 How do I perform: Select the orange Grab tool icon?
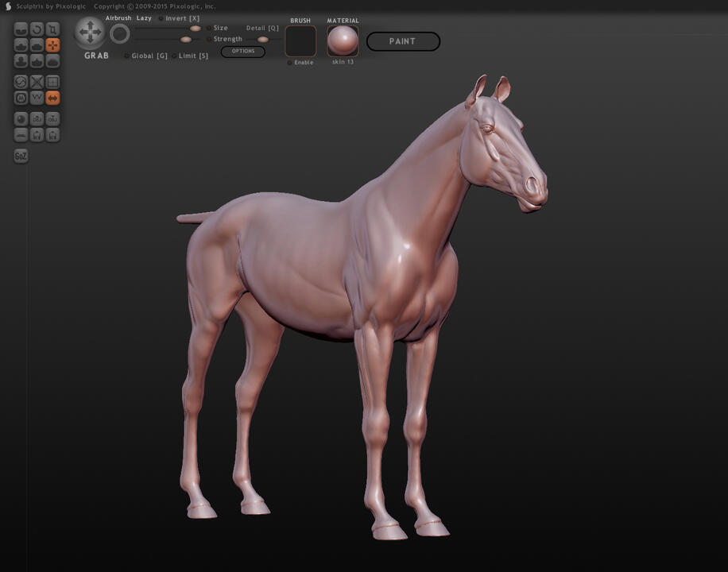point(52,45)
